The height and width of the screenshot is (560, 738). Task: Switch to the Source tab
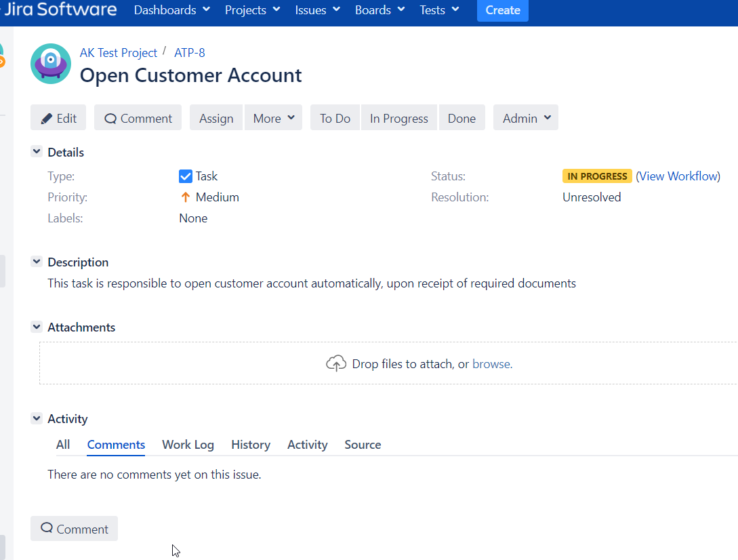pos(363,445)
